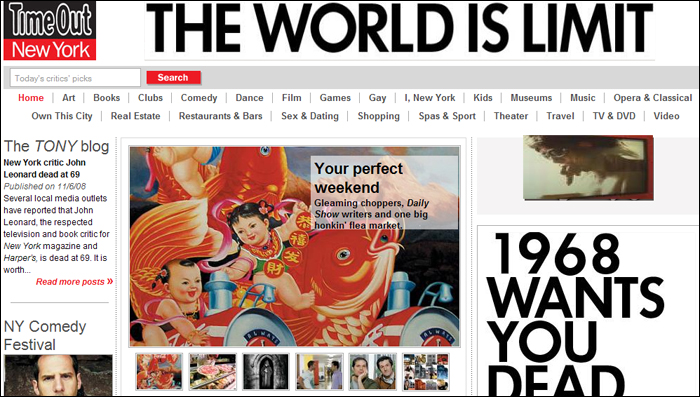This screenshot has width=700, height=397.
Task: Open The TONY blog heading
Action: pyautogui.click(x=56, y=146)
